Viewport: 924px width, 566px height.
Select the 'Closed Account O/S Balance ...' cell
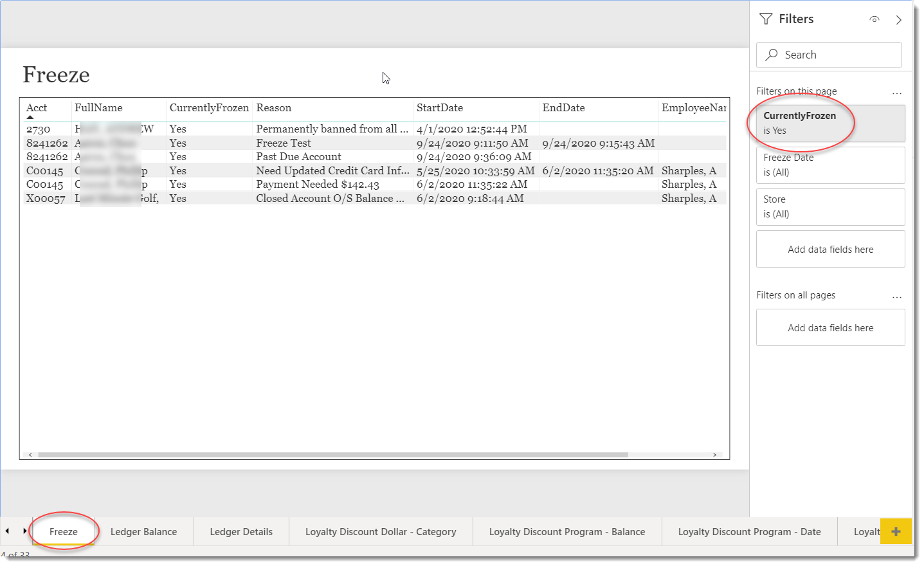tap(331, 199)
